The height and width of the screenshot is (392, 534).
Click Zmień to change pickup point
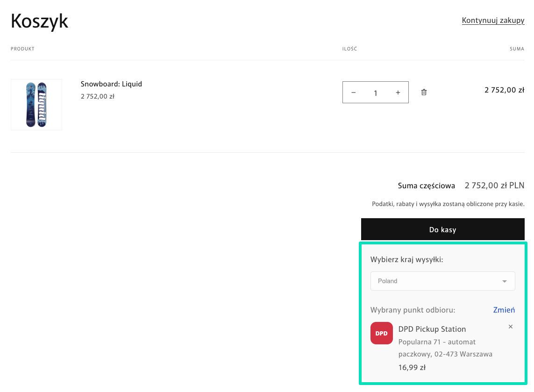504,310
